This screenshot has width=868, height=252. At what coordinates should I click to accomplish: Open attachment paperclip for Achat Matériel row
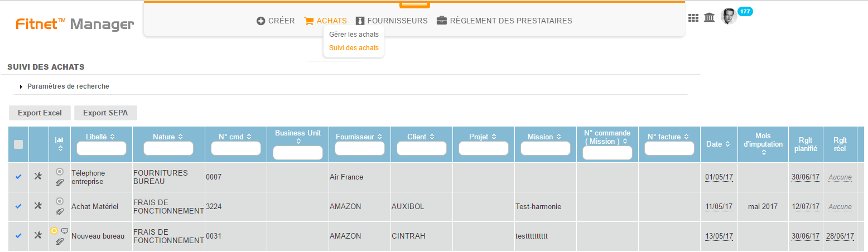(60, 212)
